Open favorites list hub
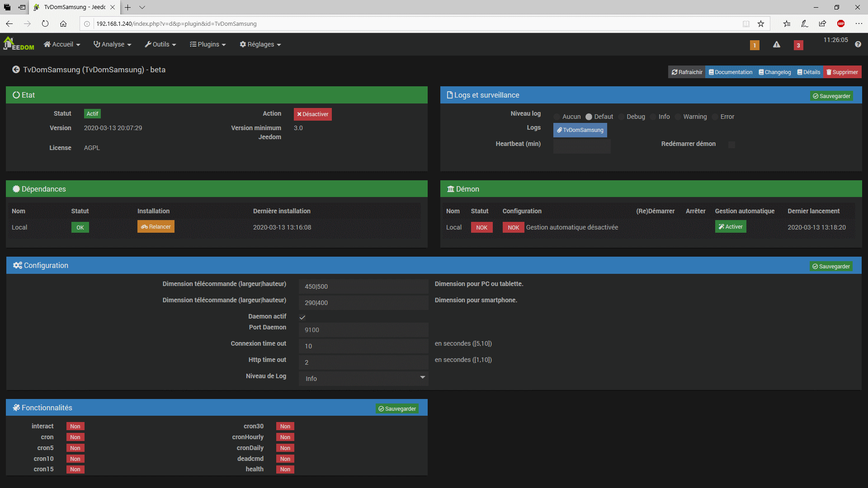This screenshot has width=868, height=488. (787, 23)
